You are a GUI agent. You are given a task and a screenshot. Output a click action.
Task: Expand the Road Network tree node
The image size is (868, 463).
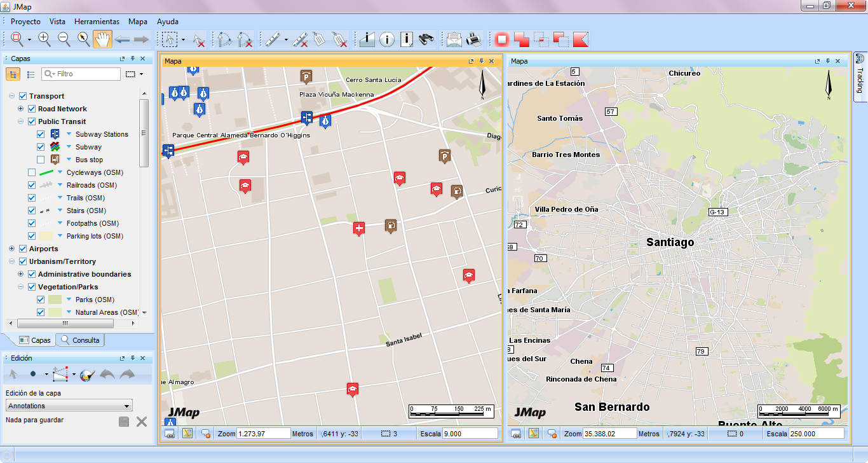click(21, 109)
